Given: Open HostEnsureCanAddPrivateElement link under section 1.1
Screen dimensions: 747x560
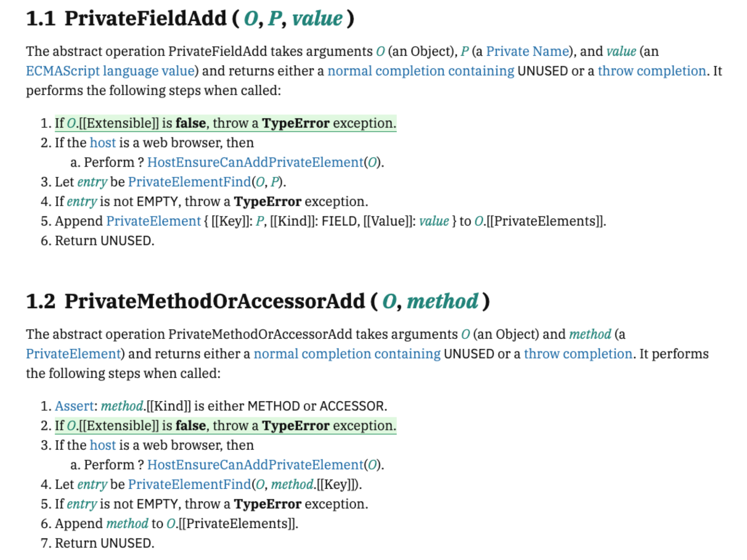Looking at the screenshot, I should point(255,162).
